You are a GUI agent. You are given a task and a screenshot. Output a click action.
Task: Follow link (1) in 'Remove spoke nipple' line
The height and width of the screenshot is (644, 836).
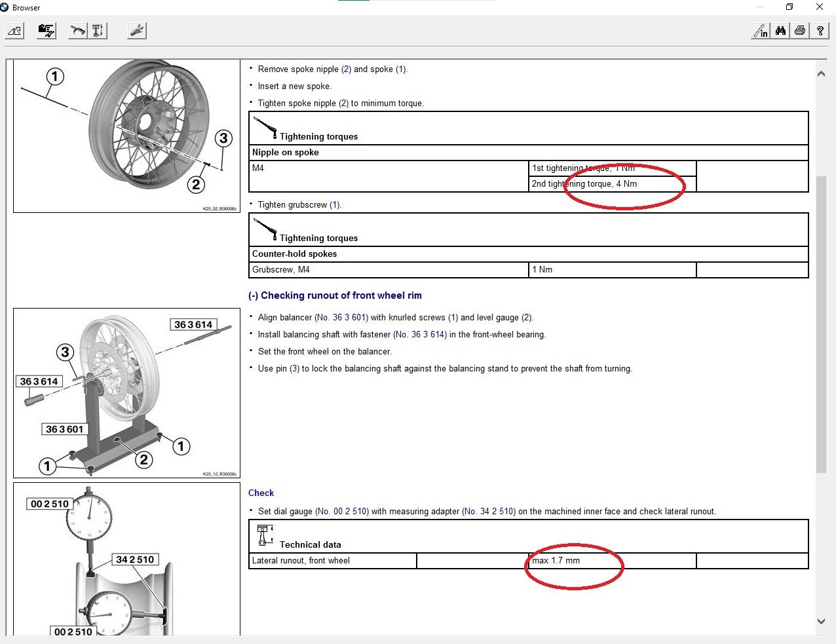click(401, 69)
